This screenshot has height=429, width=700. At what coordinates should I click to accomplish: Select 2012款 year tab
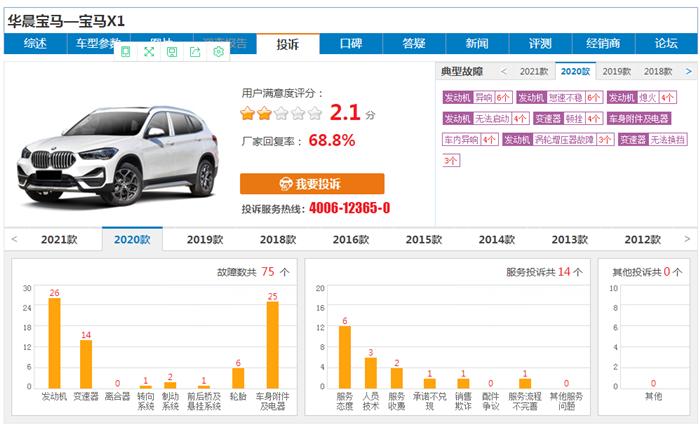click(642, 240)
